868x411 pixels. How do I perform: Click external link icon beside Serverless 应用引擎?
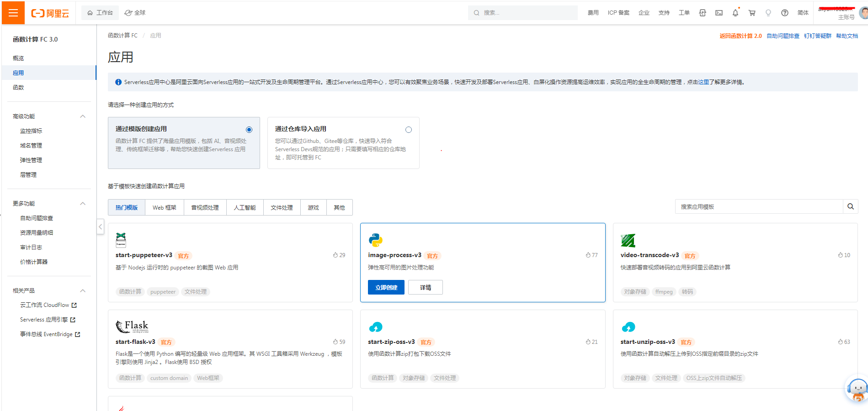point(73,320)
